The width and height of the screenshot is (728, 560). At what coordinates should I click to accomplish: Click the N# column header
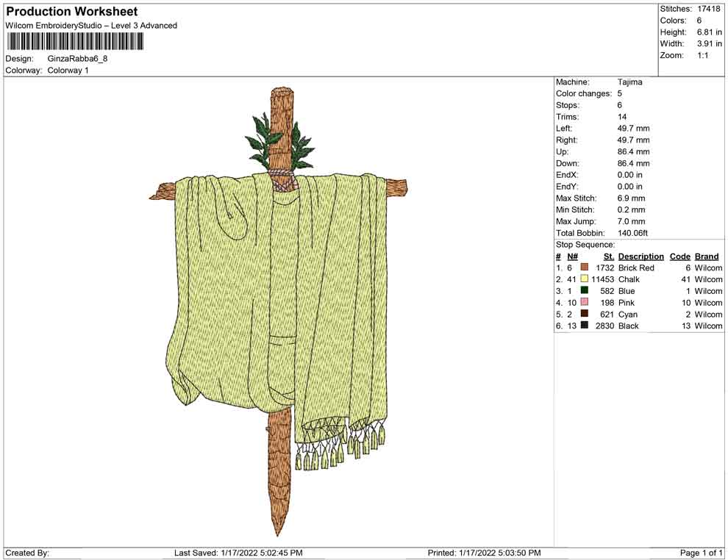point(572,256)
